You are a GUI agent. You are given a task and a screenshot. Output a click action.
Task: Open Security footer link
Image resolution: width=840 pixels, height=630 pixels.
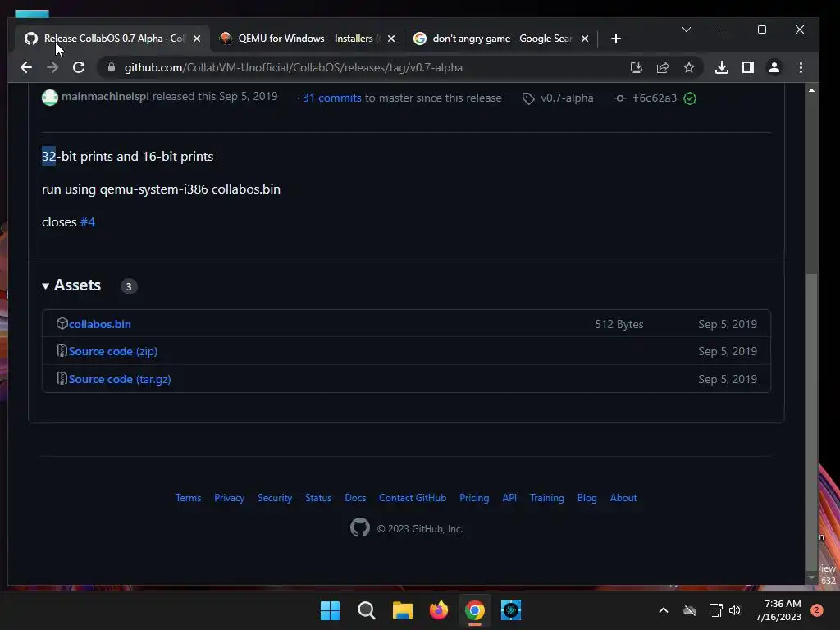point(275,498)
